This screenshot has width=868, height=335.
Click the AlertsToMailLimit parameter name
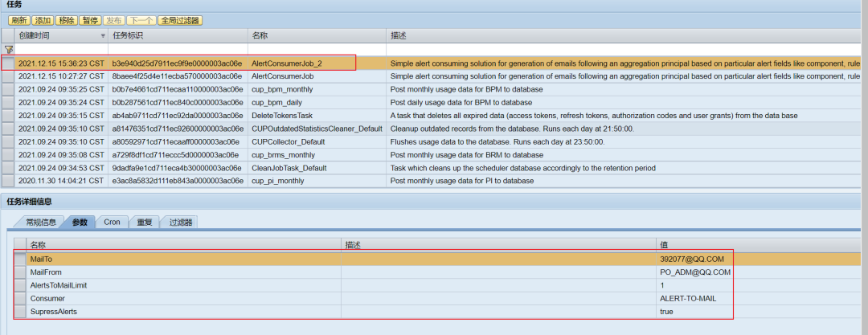pyautogui.click(x=59, y=285)
